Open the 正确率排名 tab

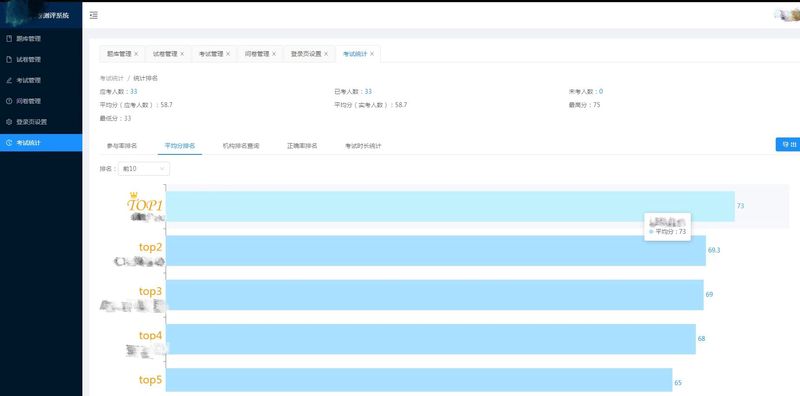pos(302,145)
